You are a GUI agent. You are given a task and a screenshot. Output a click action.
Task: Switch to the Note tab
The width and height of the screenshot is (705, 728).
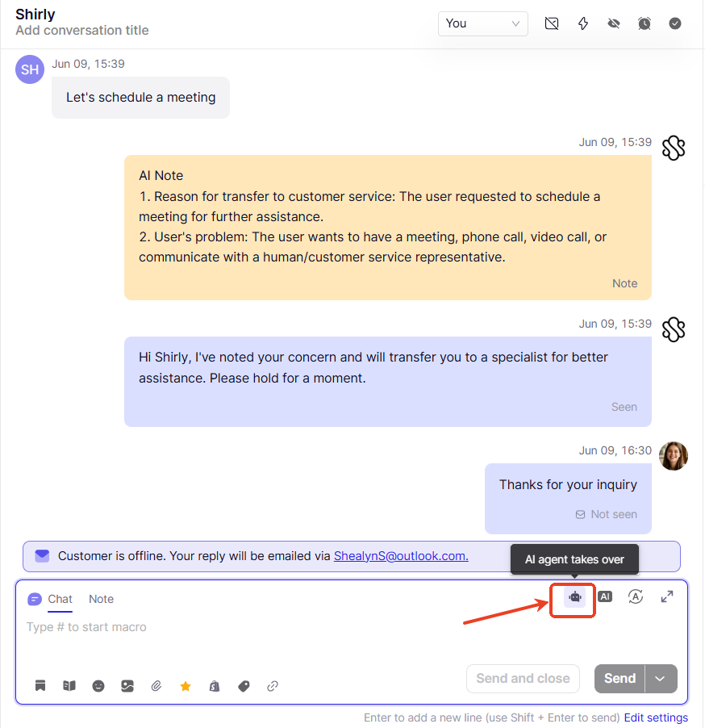tap(101, 599)
